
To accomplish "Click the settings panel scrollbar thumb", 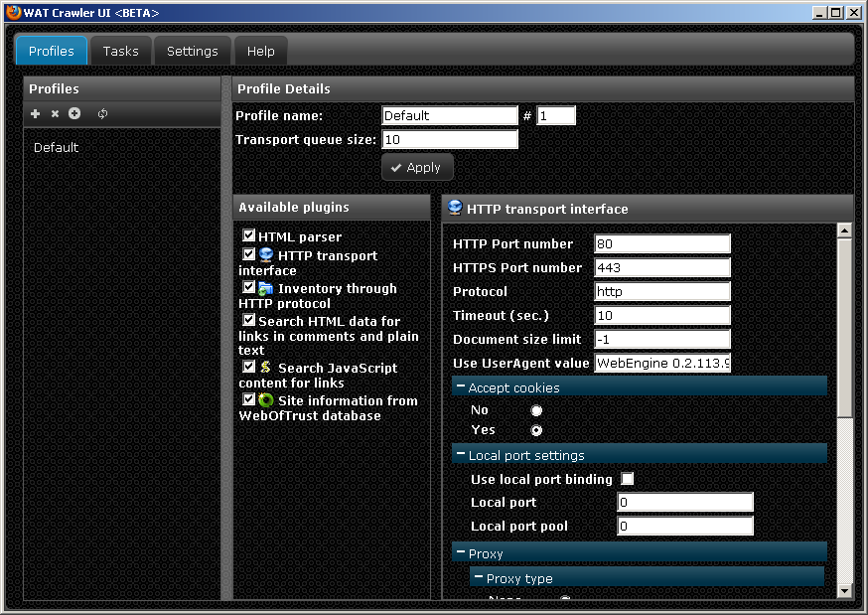I will [x=844, y=328].
